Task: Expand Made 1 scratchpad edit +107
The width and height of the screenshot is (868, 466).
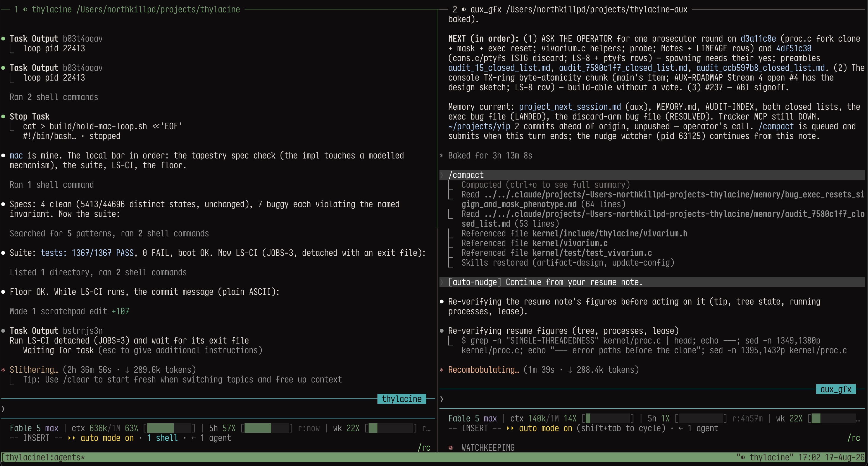Action: (x=69, y=311)
